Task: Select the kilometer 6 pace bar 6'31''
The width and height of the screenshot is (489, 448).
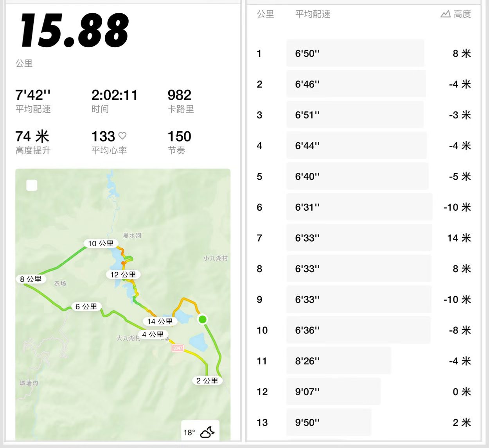Action: pyautogui.click(x=359, y=207)
